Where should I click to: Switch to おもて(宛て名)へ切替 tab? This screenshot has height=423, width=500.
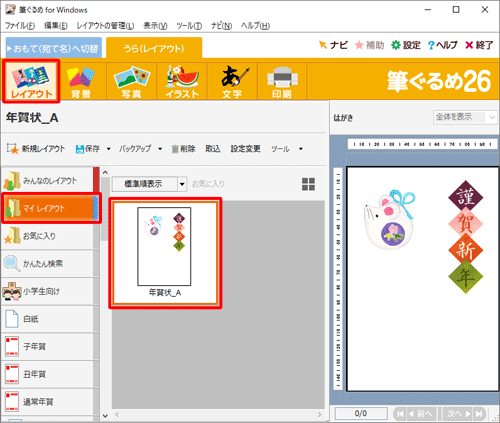point(54,48)
